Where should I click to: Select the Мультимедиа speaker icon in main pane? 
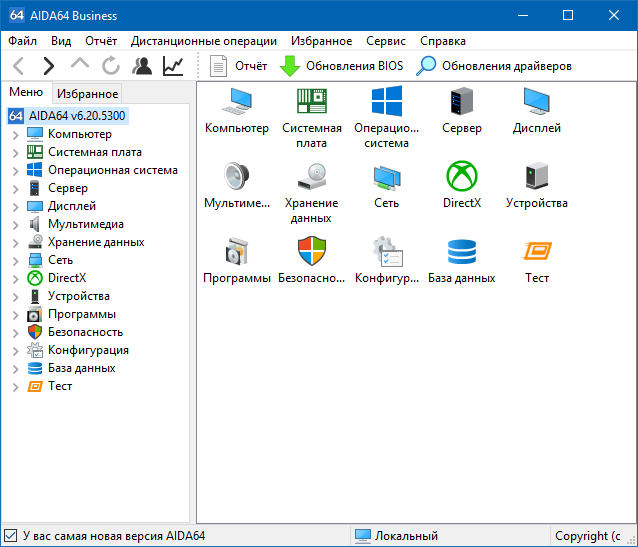[237, 178]
